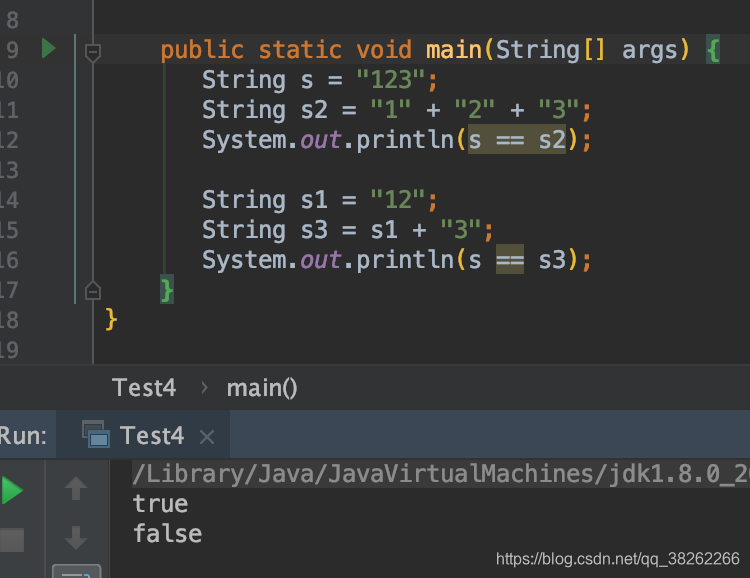
Task: Click the JDK path line in console output
Action: [x=441, y=474]
